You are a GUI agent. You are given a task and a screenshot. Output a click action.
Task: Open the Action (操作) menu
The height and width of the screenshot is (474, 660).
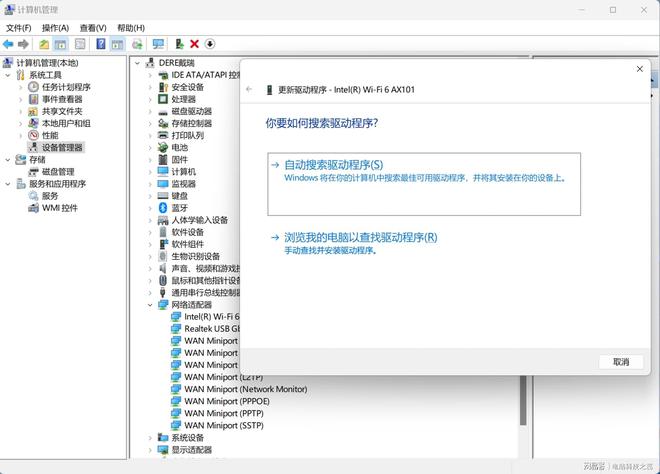tap(55, 28)
